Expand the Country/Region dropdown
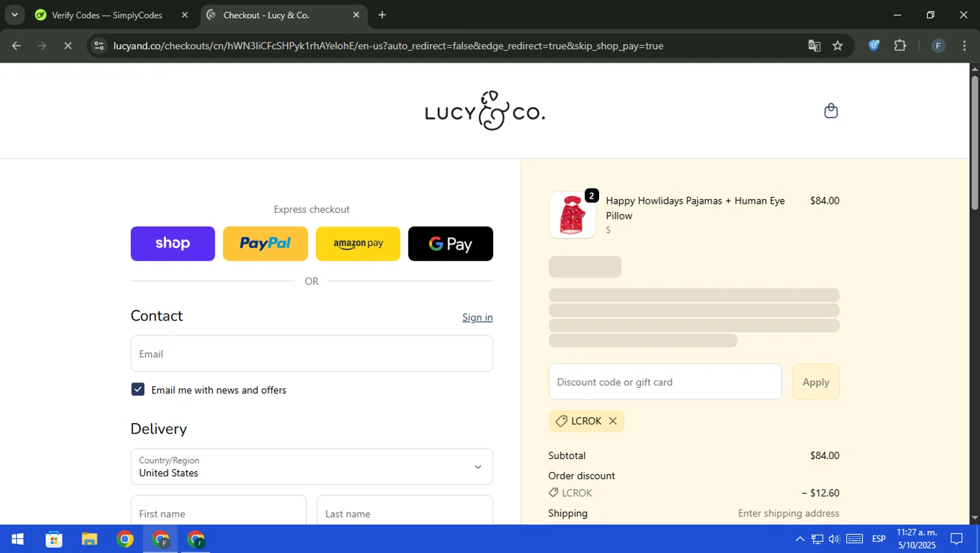Screen dimensions: 980x553 click(312, 467)
